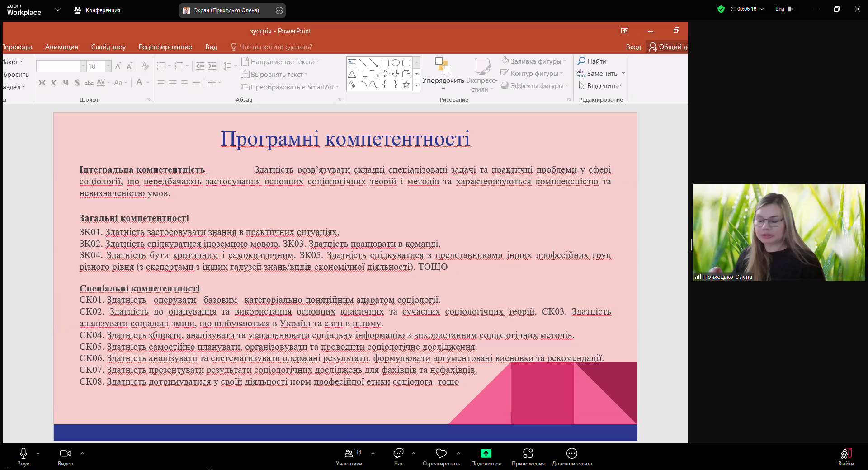Switch to the Slide Show ribbon tab
The image size is (868, 470).
tap(108, 47)
